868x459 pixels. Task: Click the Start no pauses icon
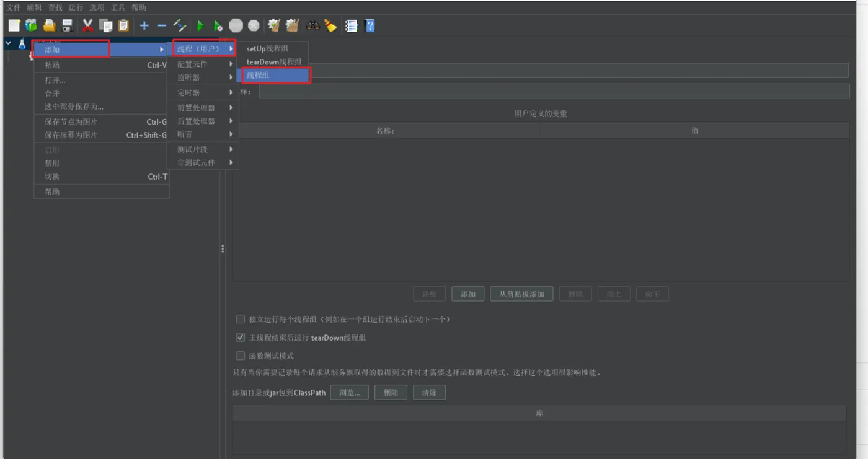218,26
